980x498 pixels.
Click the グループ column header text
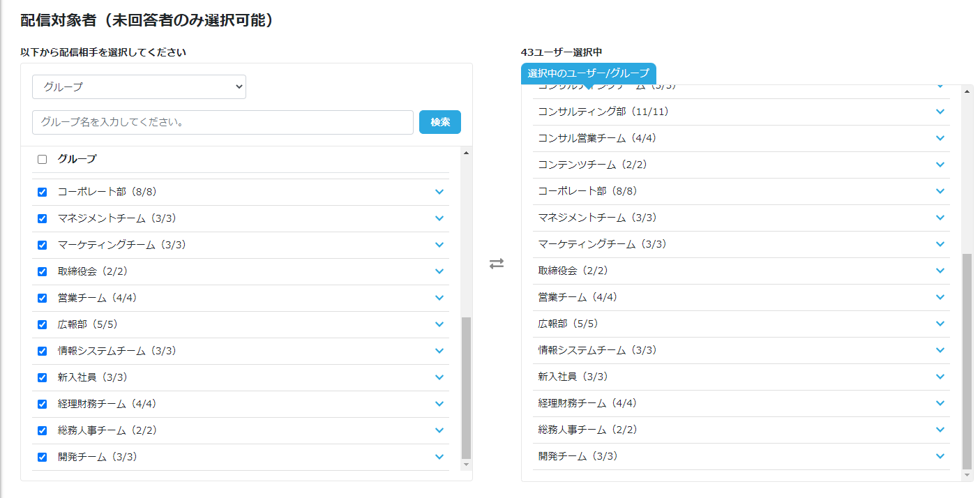tap(77, 159)
